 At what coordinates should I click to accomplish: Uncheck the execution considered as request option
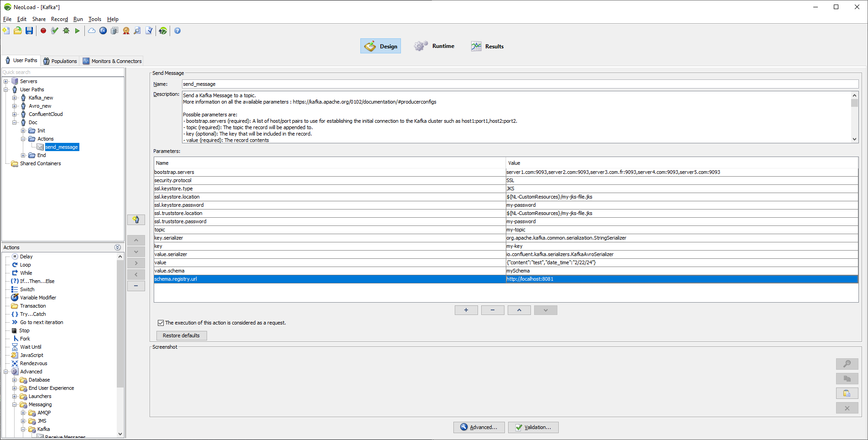coord(161,323)
